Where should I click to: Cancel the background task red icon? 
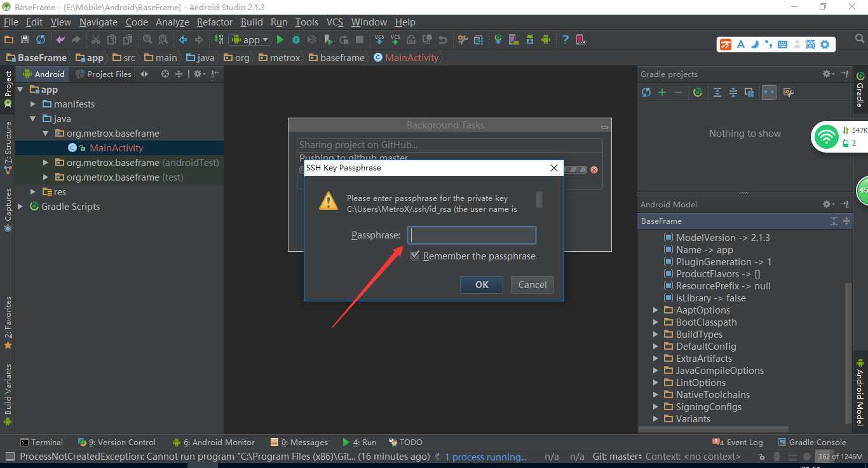pyautogui.click(x=594, y=170)
